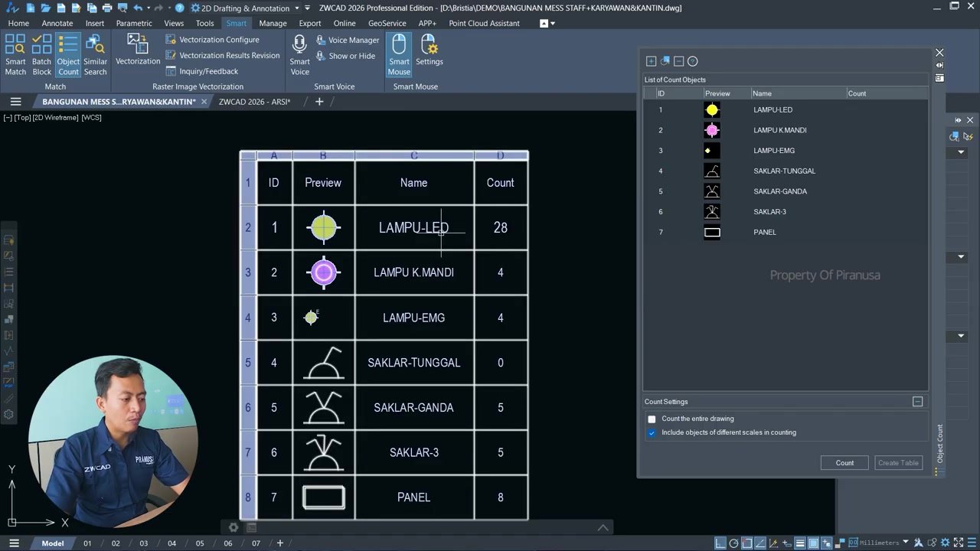
Task: Open Vectorization Results Revision
Action: 223,55
